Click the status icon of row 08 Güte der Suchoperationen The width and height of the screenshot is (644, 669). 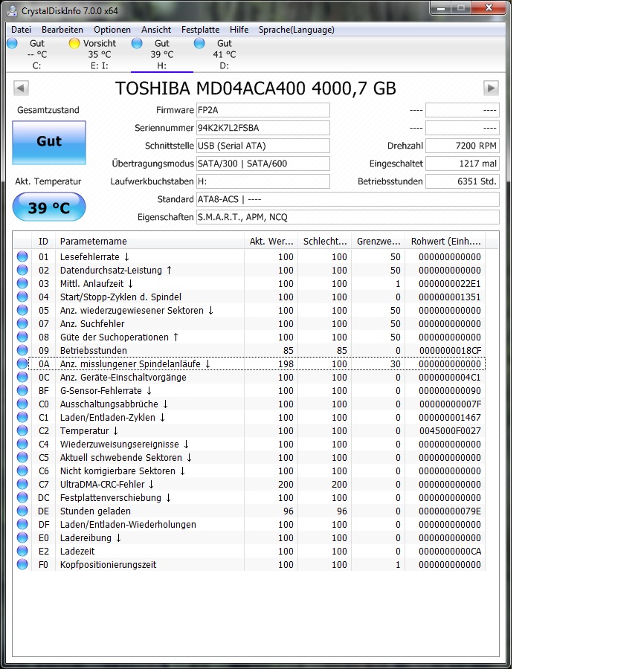coord(22,337)
